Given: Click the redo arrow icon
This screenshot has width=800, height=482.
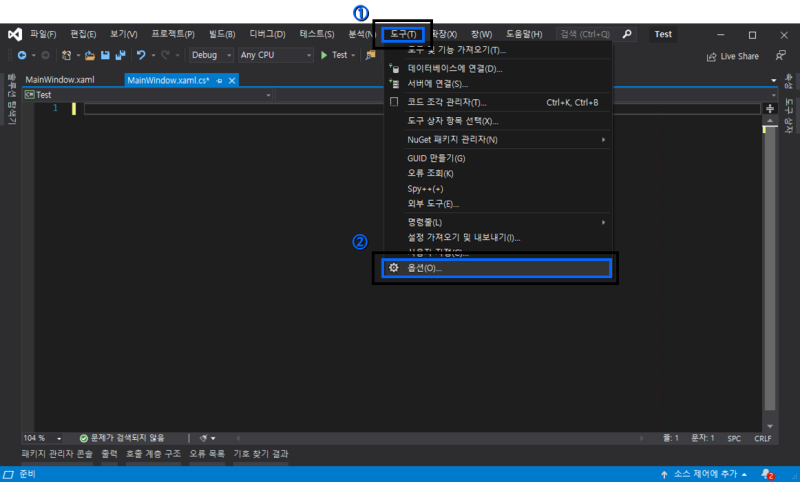Looking at the screenshot, I should 165,55.
